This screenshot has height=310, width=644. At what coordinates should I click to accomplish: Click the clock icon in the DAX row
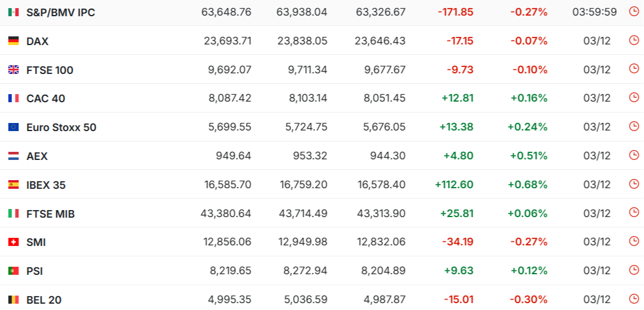click(634, 40)
